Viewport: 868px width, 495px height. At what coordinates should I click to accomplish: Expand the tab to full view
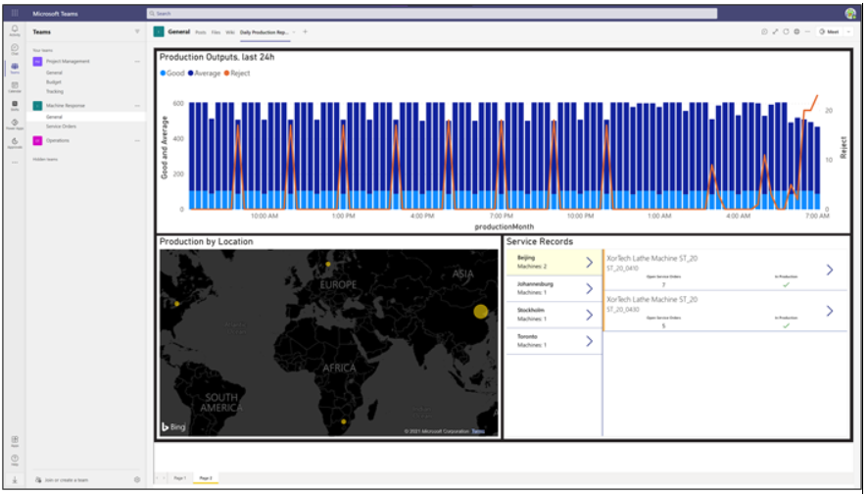(775, 31)
